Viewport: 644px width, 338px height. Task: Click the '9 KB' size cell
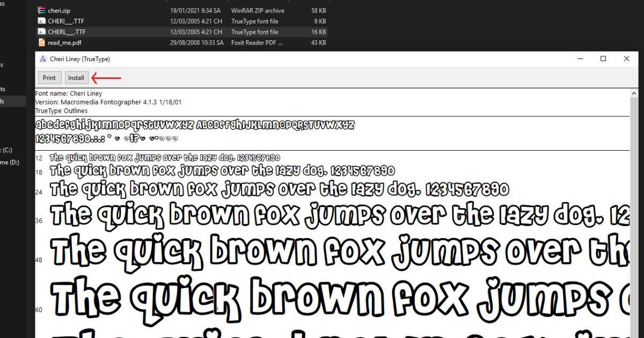click(x=320, y=21)
